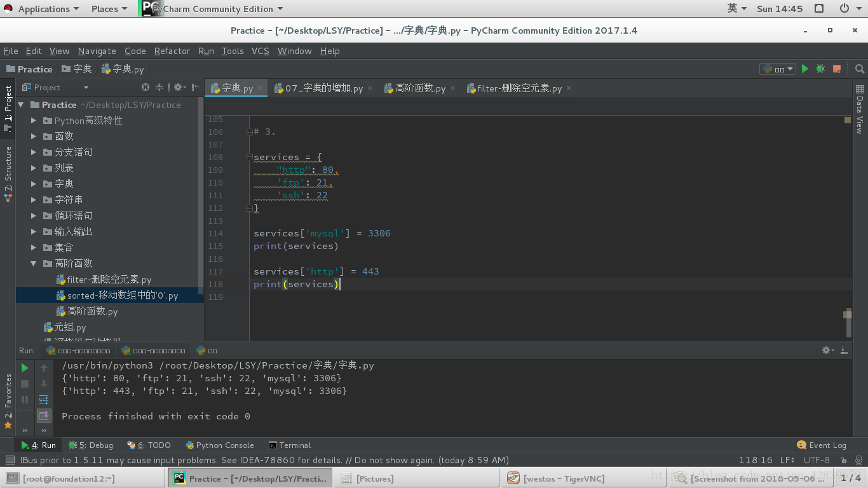Viewport: 868px width, 488px height.
Task: Collapse the Practice root tree node
Action: 21,105
